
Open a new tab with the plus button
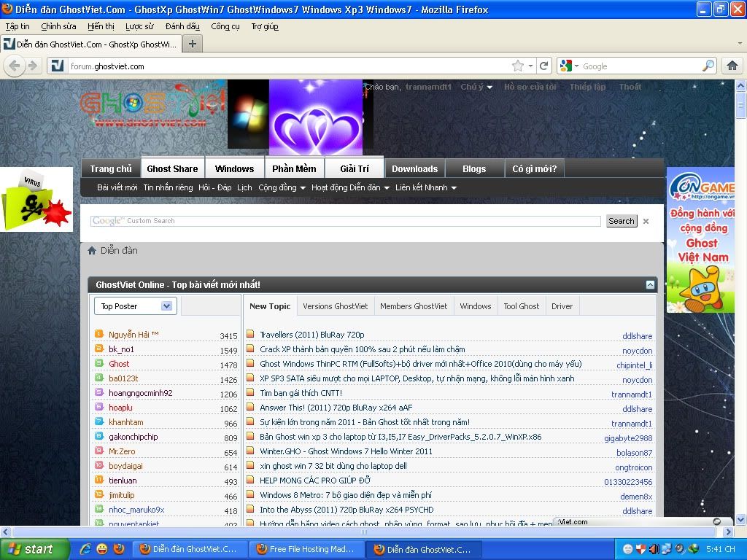(x=193, y=44)
